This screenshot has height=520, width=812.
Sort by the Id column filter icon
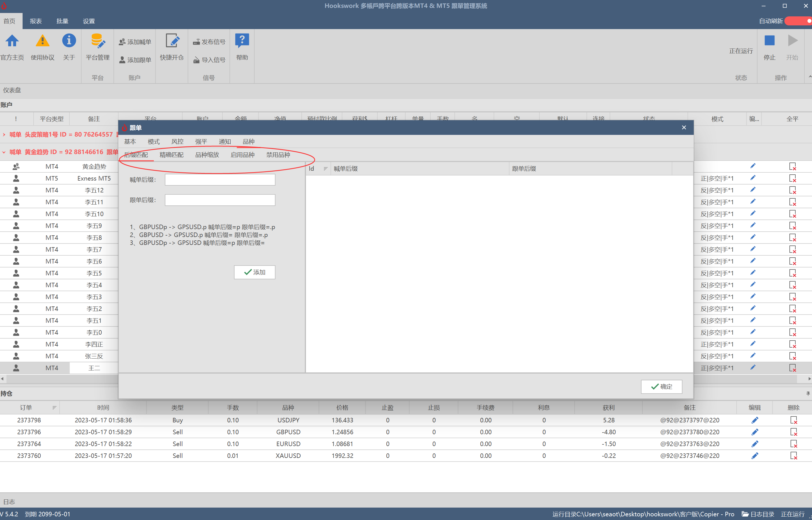coord(325,168)
